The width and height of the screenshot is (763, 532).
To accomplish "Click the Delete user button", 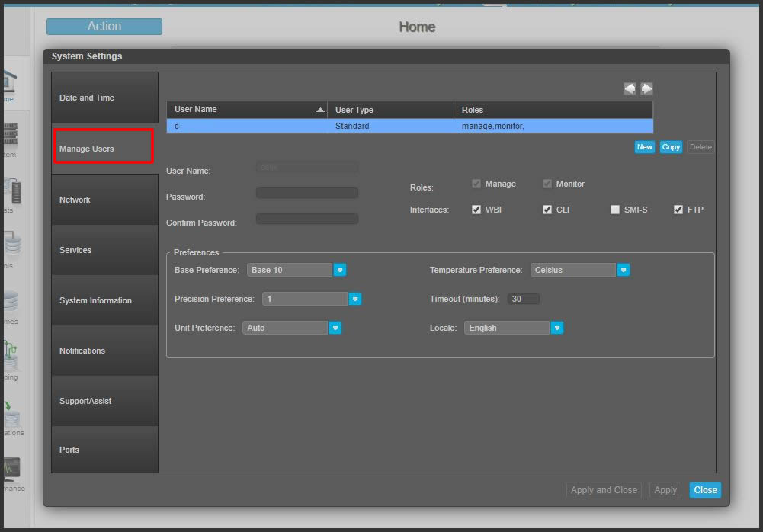I will [x=700, y=147].
